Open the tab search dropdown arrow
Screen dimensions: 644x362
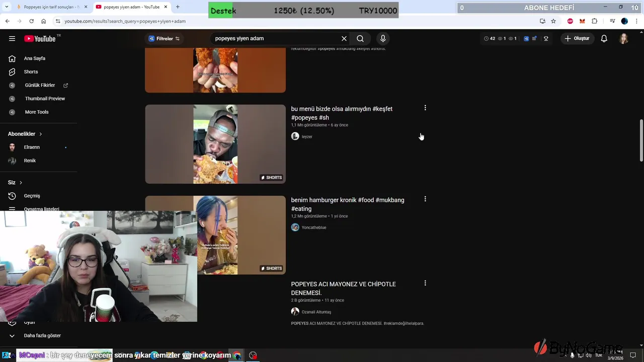(7, 7)
